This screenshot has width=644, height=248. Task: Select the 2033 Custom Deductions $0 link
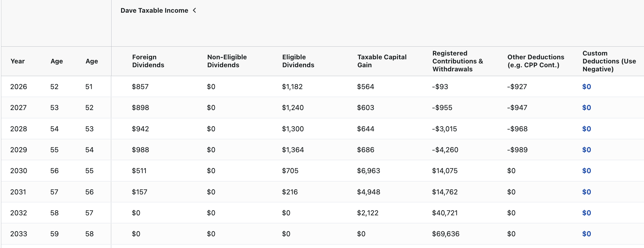[x=586, y=234]
